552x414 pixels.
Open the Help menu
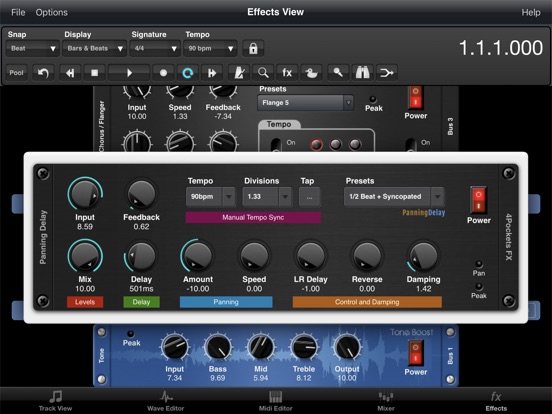(x=531, y=12)
